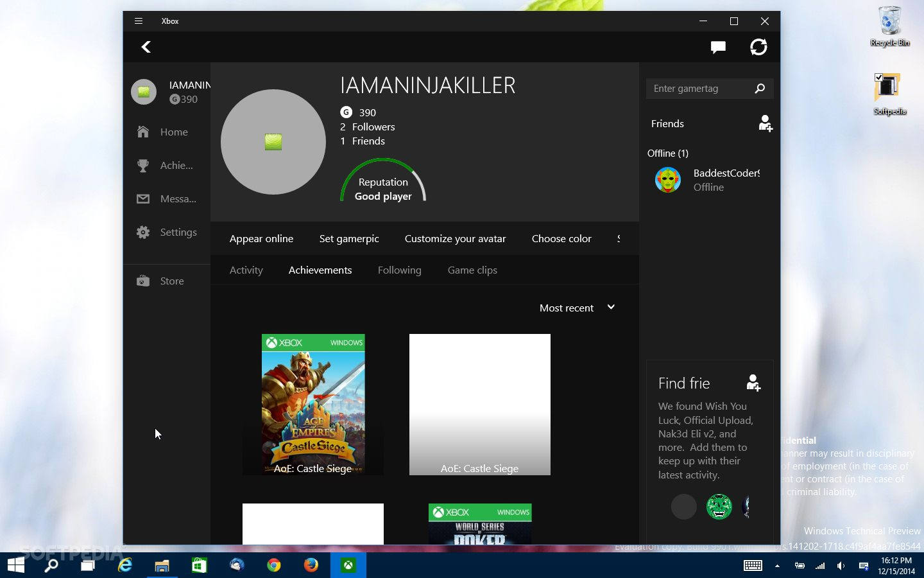Click the action center notification tray icon

point(864,566)
